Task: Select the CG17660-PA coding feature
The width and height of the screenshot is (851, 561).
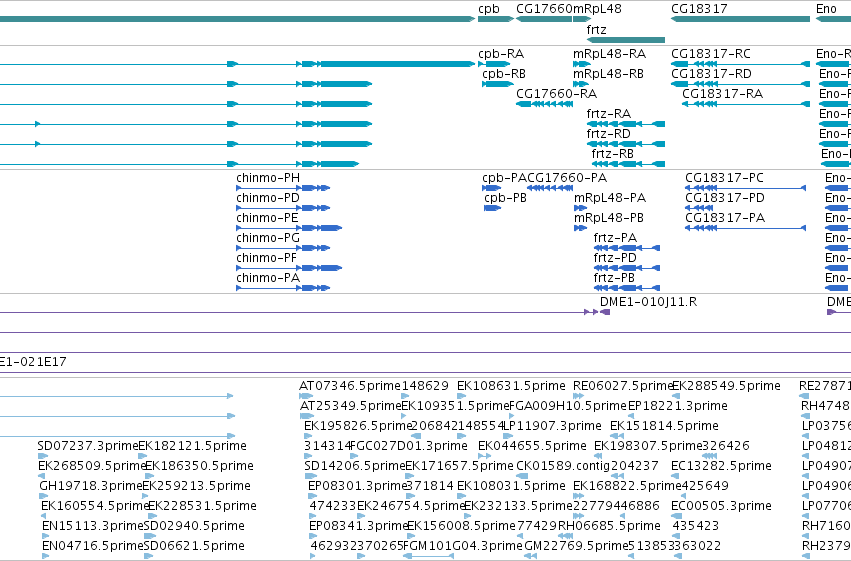Action: pyautogui.click(x=550, y=188)
